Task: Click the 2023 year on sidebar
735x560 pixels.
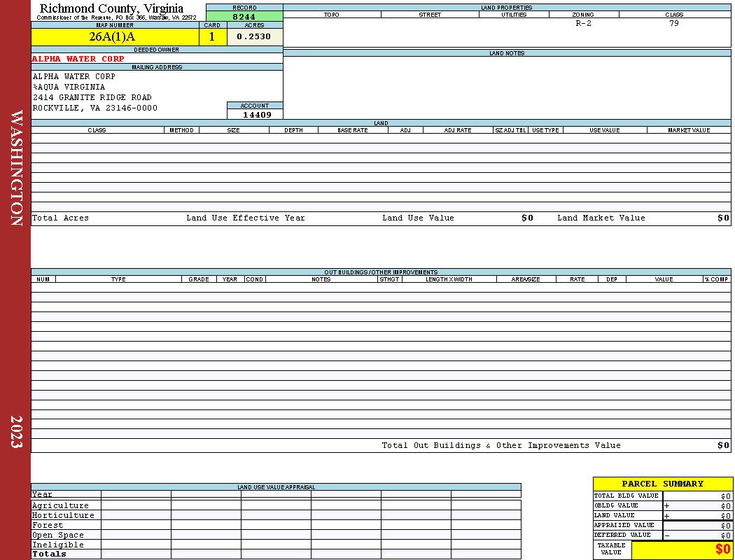Action: (x=16, y=432)
